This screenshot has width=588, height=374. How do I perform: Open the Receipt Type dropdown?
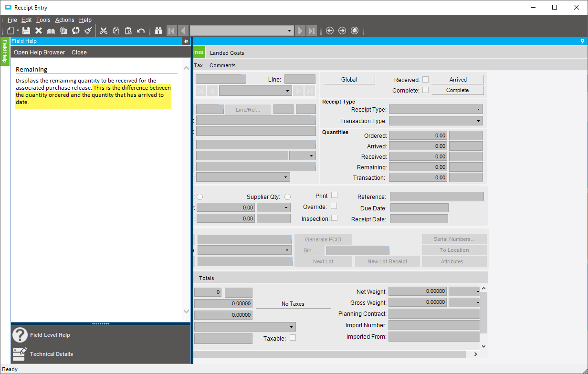(479, 110)
